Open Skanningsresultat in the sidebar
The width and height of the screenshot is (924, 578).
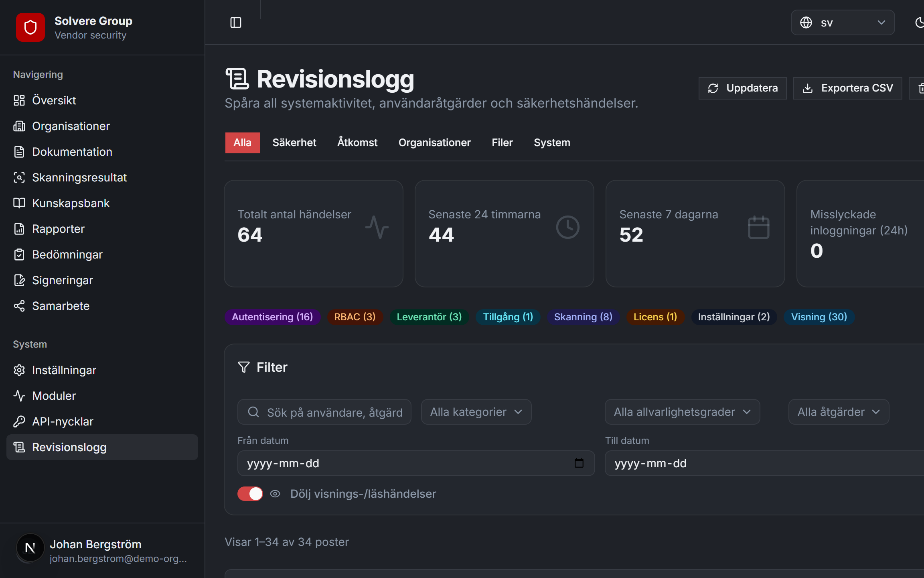coord(102,177)
